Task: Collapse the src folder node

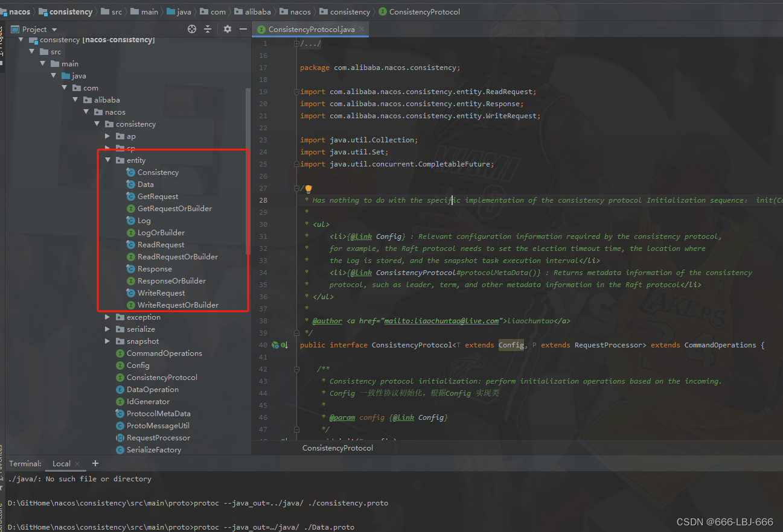Action: 31,52
